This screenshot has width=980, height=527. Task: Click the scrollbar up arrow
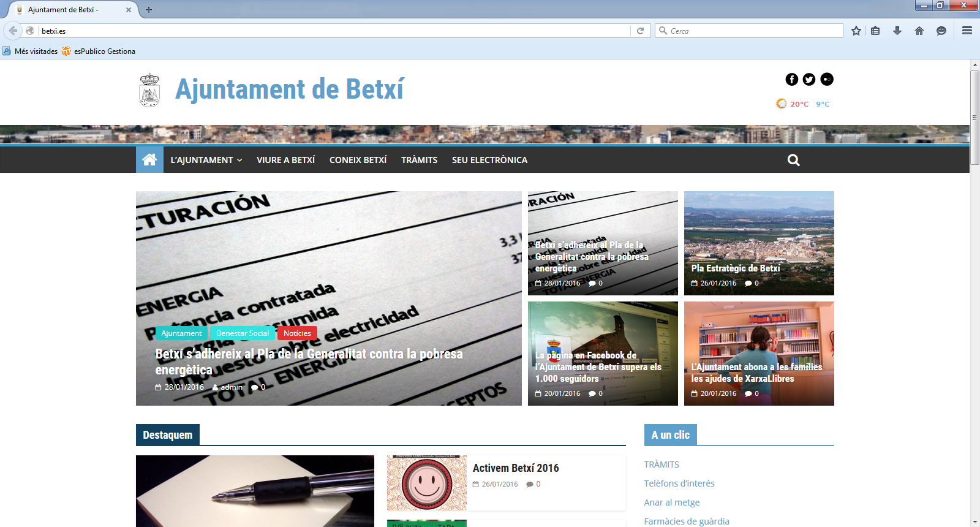click(x=974, y=64)
